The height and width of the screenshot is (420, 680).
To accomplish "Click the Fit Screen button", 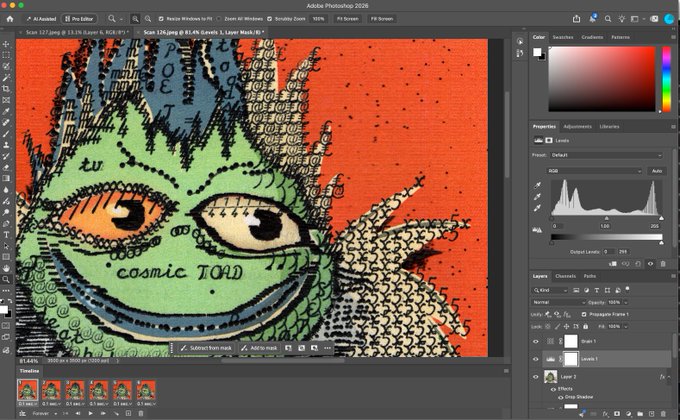I will (x=347, y=19).
